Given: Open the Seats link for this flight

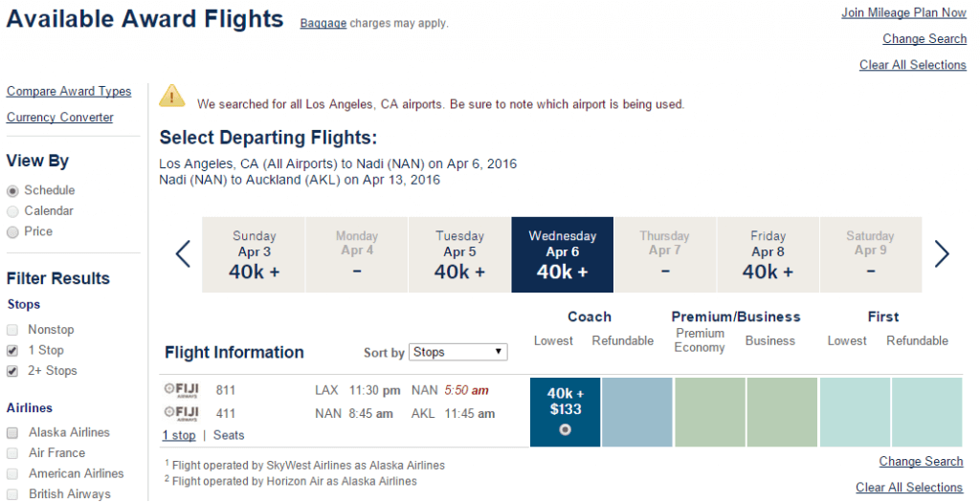Looking at the screenshot, I should [229, 435].
